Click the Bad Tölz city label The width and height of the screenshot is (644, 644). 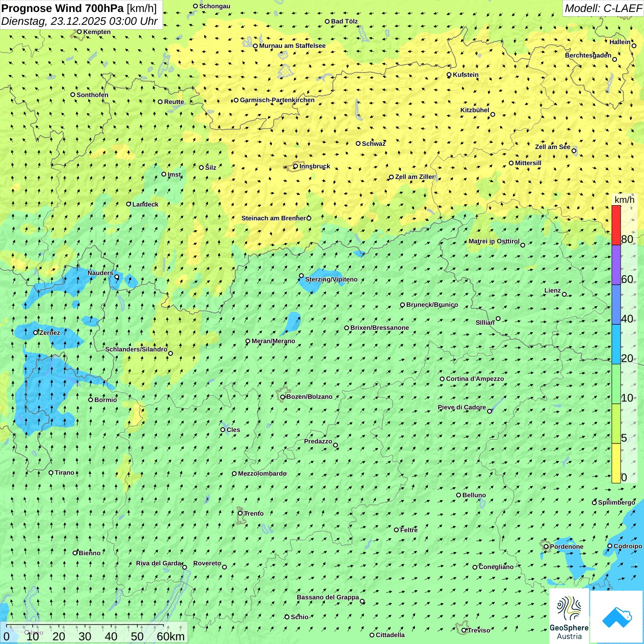345,21
